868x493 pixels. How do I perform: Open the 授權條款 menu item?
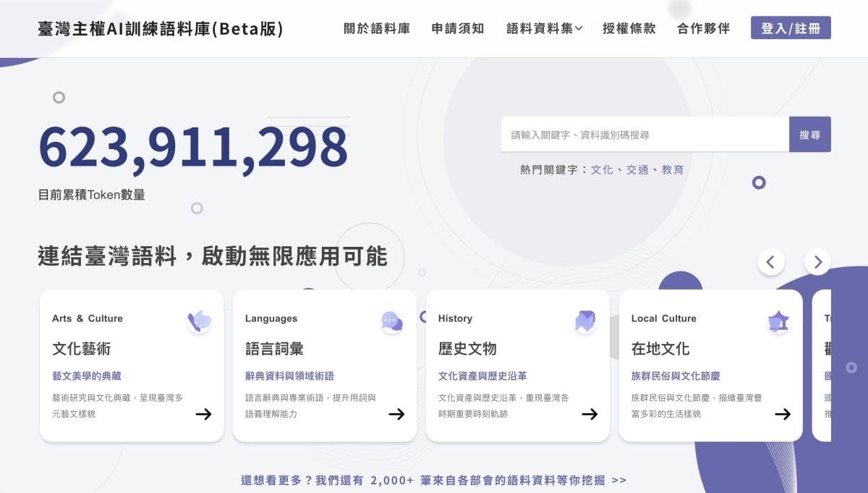pos(628,29)
